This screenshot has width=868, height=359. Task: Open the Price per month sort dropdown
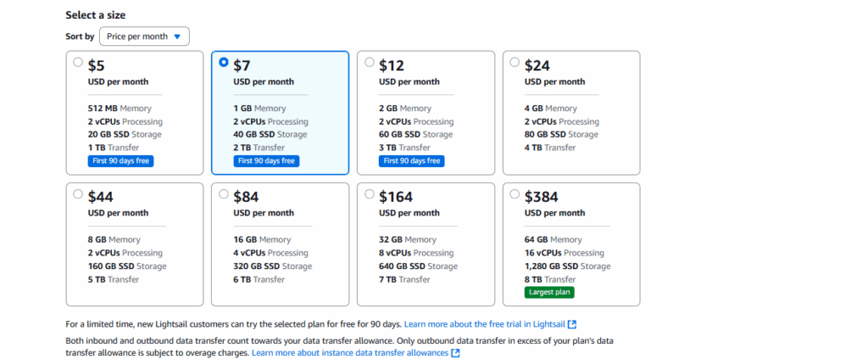click(x=144, y=36)
